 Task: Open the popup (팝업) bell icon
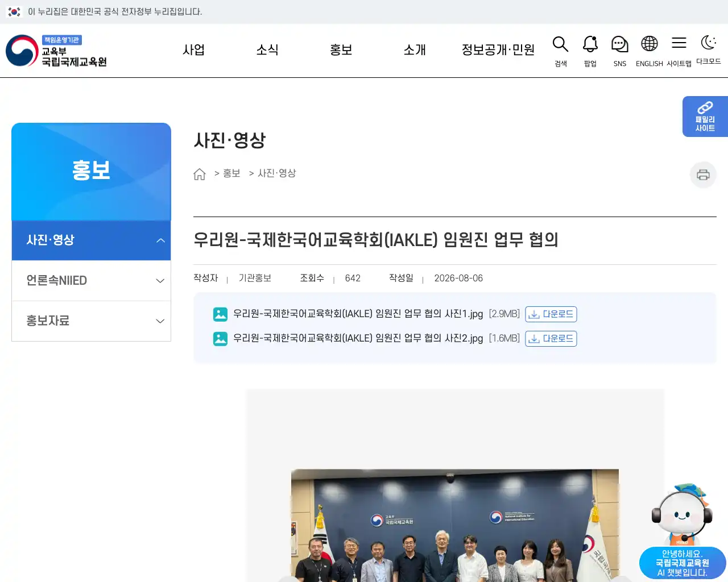(590, 51)
